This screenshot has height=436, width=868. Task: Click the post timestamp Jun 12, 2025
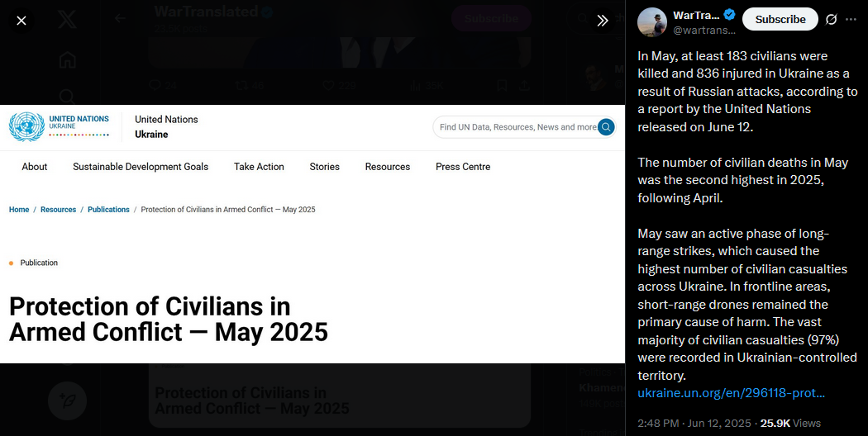[694, 424]
